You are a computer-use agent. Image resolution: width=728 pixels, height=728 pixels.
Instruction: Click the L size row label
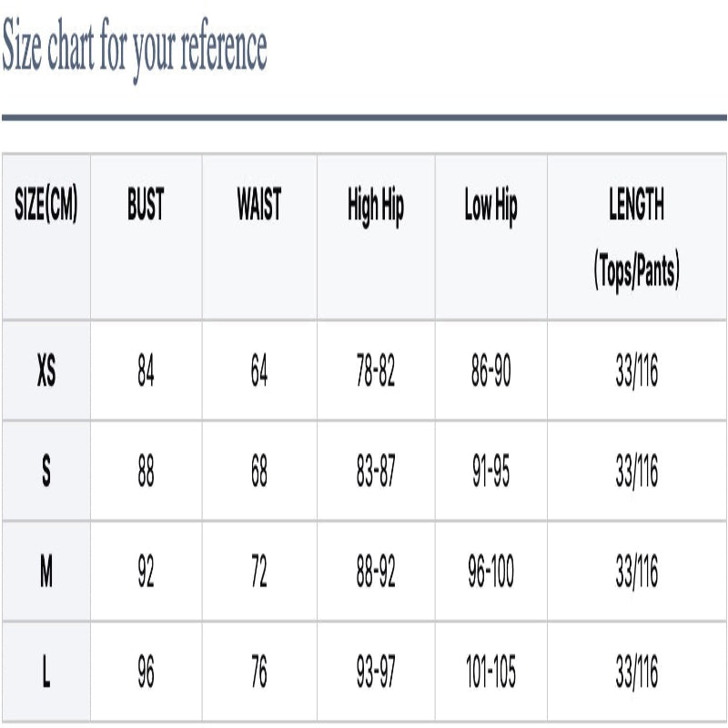[46, 672]
